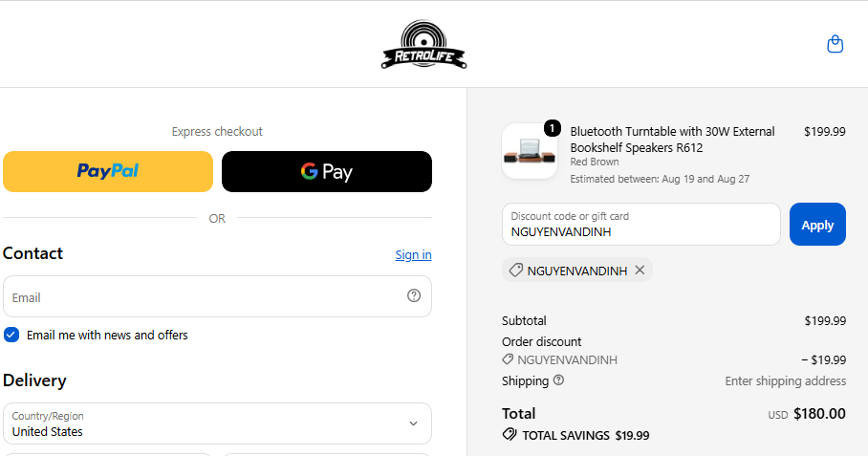The image size is (868, 456).
Task: Remove the NGUYENVANDINH discount tag
Action: [x=640, y=270]
